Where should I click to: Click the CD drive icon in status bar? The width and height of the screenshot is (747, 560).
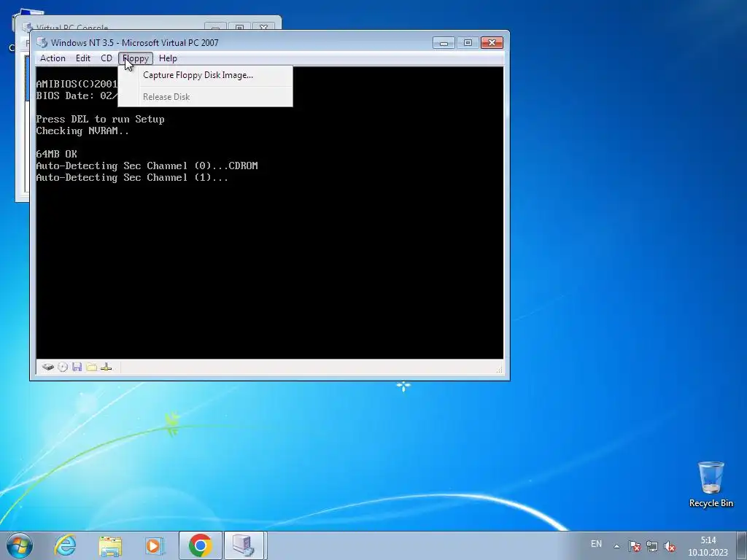pos(63,367)
